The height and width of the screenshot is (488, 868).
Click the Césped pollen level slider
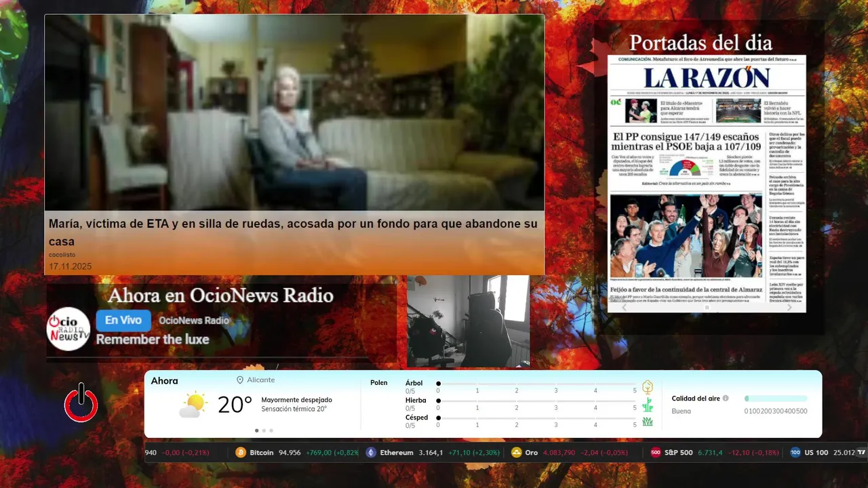[536, 418]
